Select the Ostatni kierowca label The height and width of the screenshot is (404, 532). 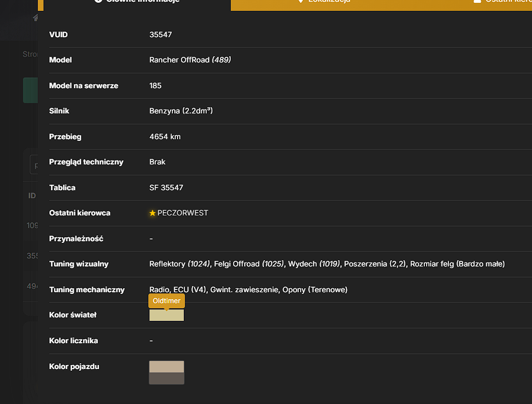pos(80,213)
